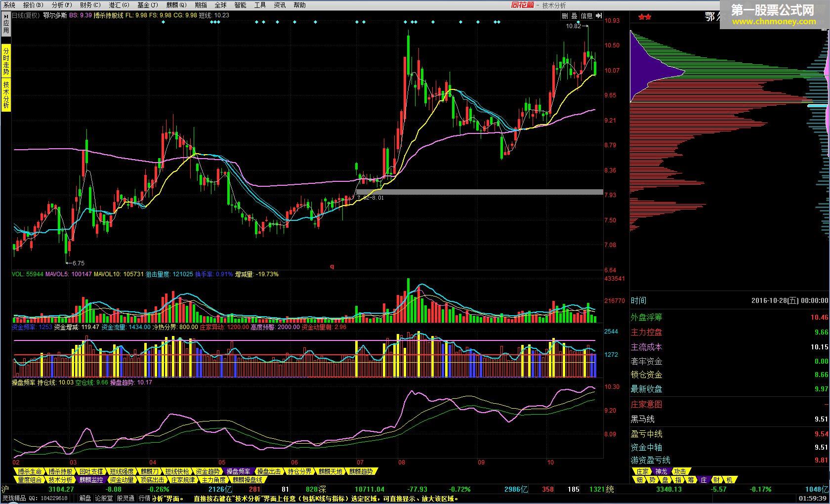Select the 盘 tab in right panel

click(665, 479)
